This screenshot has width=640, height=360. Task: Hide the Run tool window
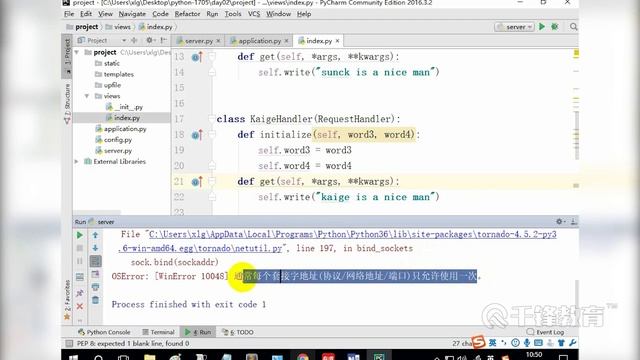[x=573, y=222]
